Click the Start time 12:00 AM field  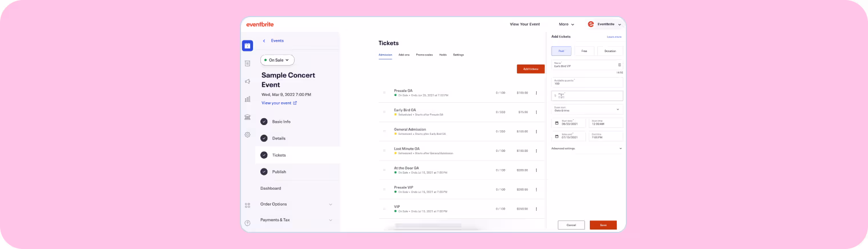606,123
